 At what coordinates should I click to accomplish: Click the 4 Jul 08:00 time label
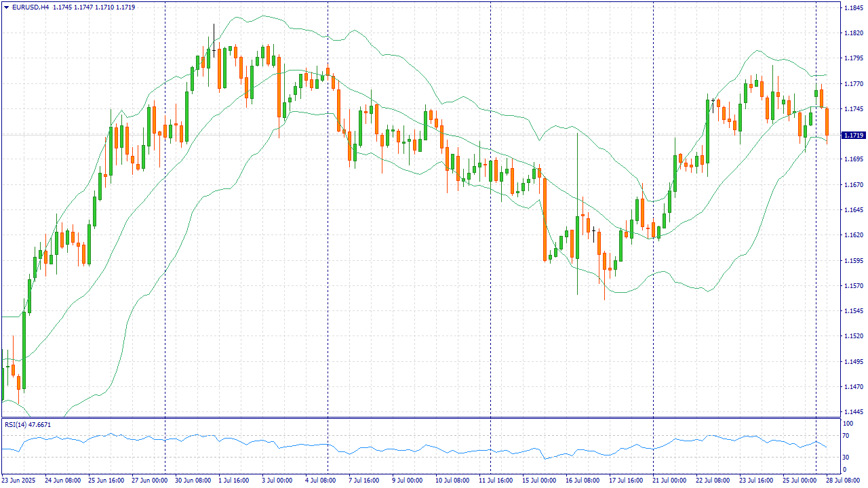click(x=321, y=480)
